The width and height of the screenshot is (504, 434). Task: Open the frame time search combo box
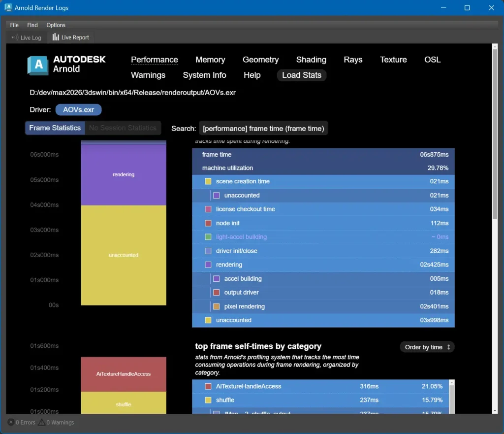[263, 129]
